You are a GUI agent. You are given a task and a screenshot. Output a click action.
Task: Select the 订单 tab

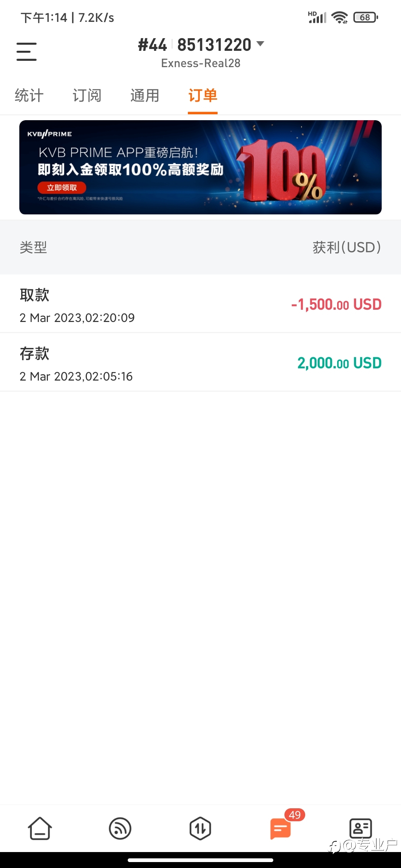click(203, 95)
